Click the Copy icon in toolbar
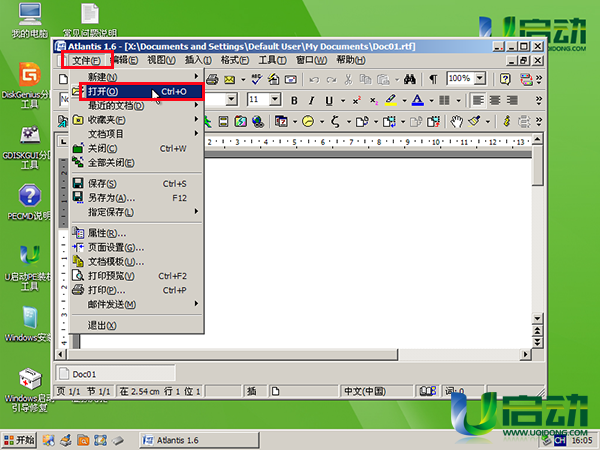This screenshot has width=600, height=450. 365,79
